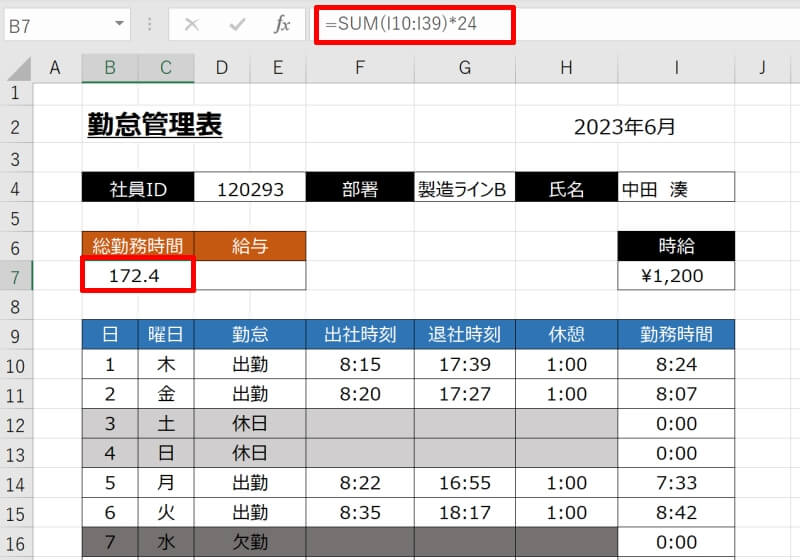800x560 pixels.
Task: Select column C header
Action: pyautogui.click(x=166, y=68)
